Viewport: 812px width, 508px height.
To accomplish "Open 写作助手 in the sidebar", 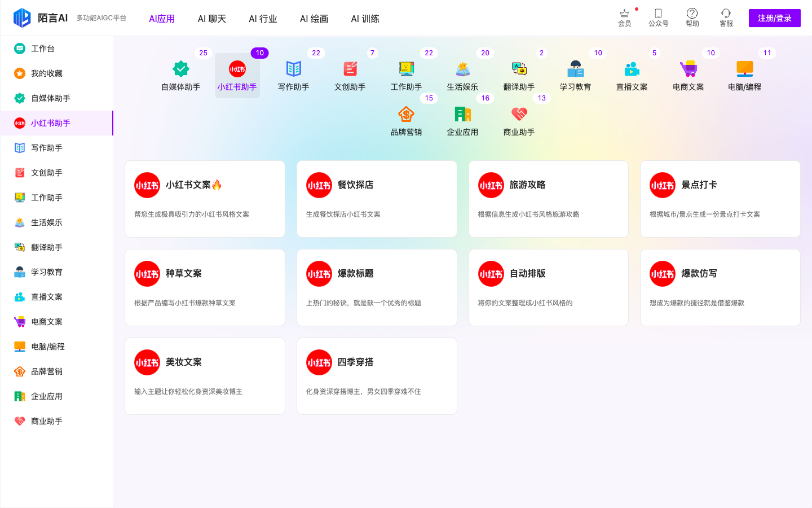I will pyautogui.click(x=56, y=148).
